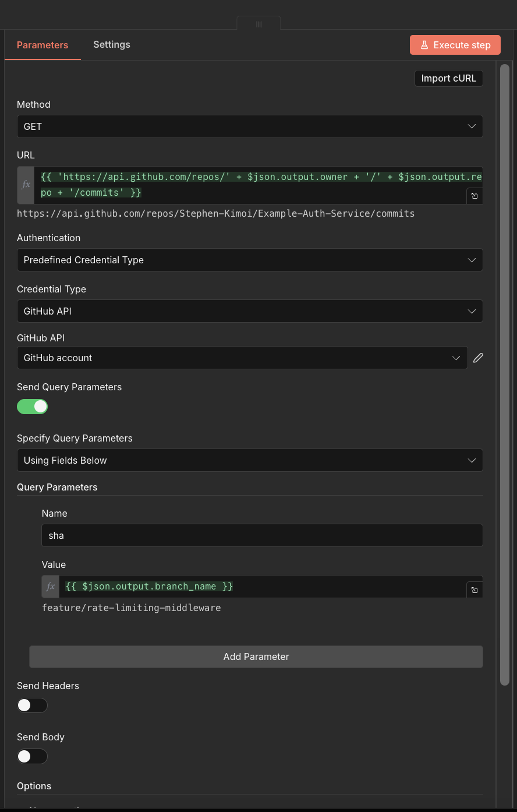Click the chevron on the Method selector
517x812 pixels.
[x=472, y=126]
